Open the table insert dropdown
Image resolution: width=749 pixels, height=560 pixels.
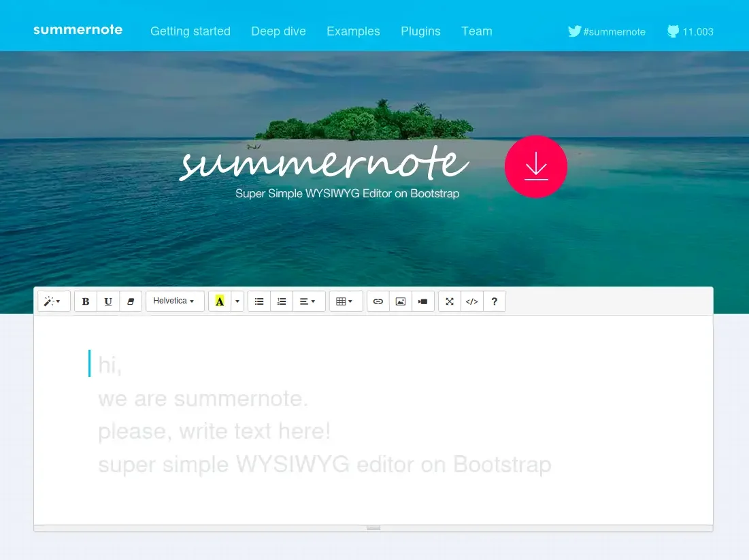point(346,301)
